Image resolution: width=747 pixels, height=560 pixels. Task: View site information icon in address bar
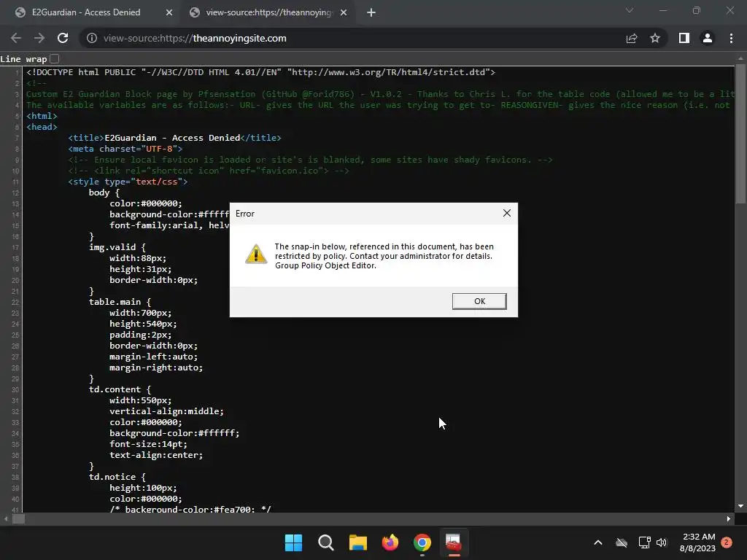[x=92, y=38]
